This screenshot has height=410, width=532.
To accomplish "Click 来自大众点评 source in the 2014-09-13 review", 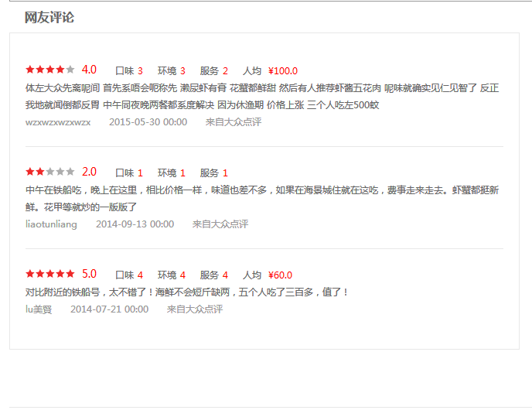I will tap(220, 224).
